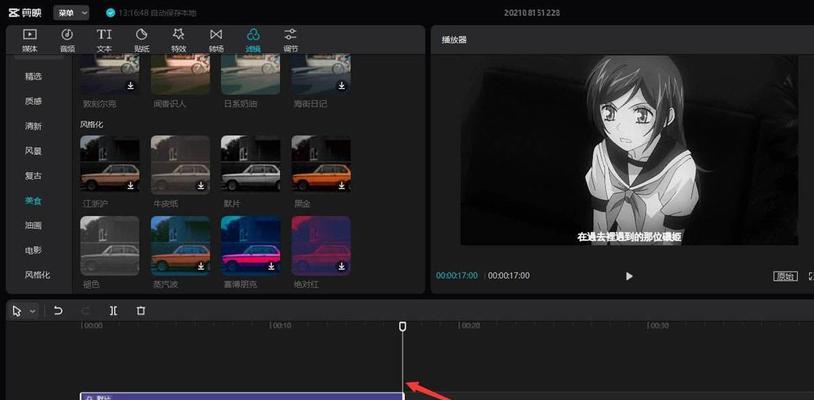Select the 复古 filter category
814x400 pixels.
33,176
